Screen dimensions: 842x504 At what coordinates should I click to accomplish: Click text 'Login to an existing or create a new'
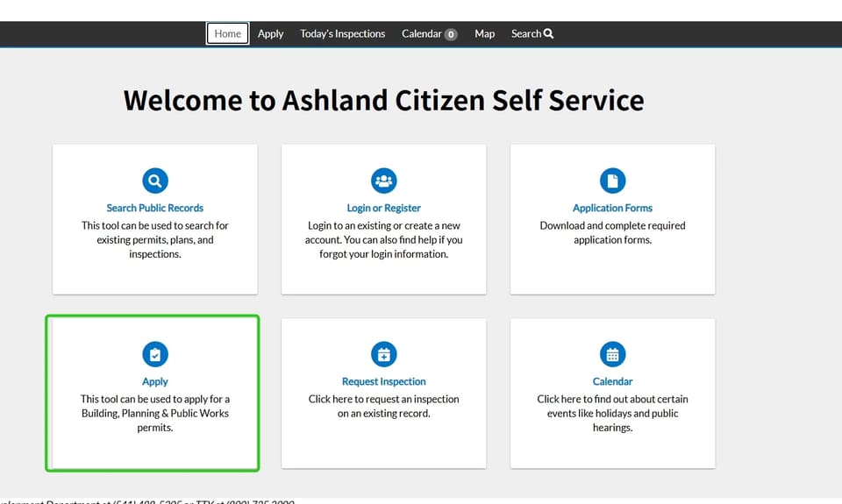tap(384, 225)
